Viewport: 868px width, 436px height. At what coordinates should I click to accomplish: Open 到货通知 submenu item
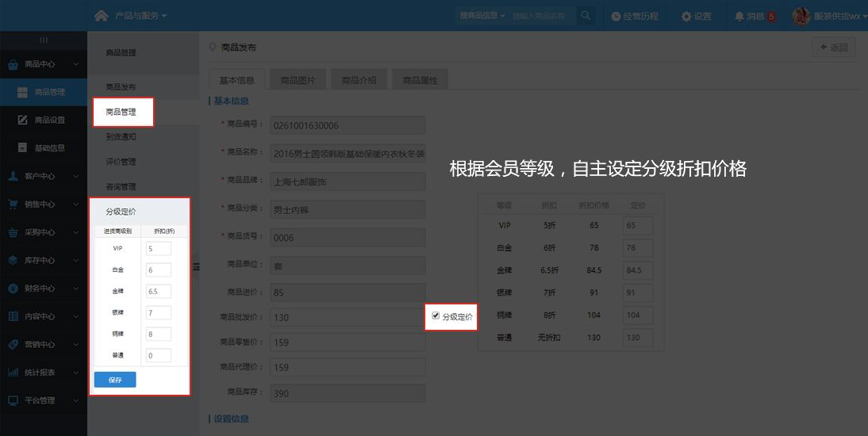coord(121,136)
